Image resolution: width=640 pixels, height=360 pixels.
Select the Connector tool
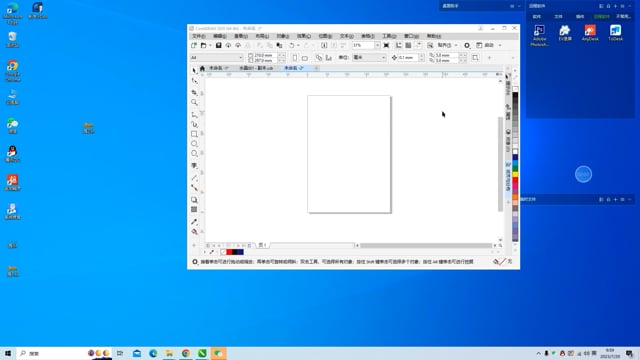[194, 188]
